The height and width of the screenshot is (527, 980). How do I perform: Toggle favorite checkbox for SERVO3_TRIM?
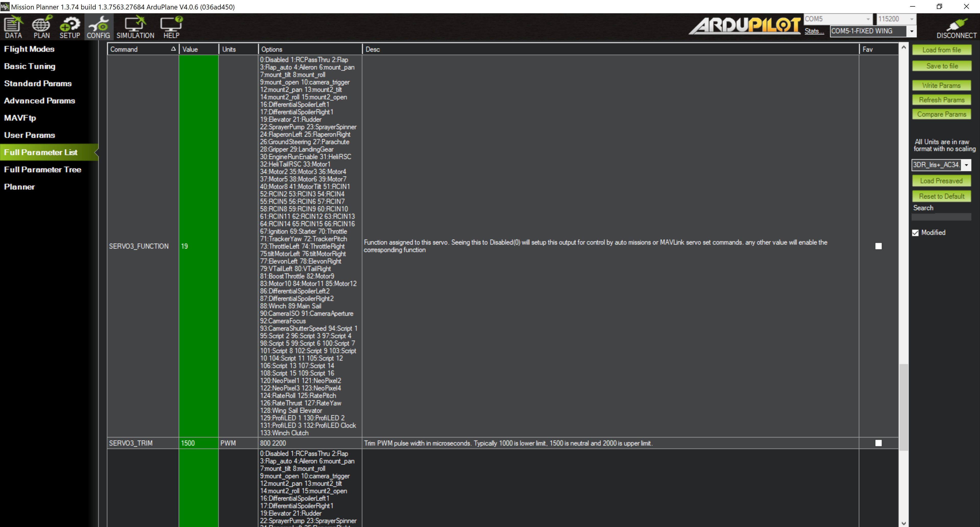pyautogui.click(x=878, y=443)
